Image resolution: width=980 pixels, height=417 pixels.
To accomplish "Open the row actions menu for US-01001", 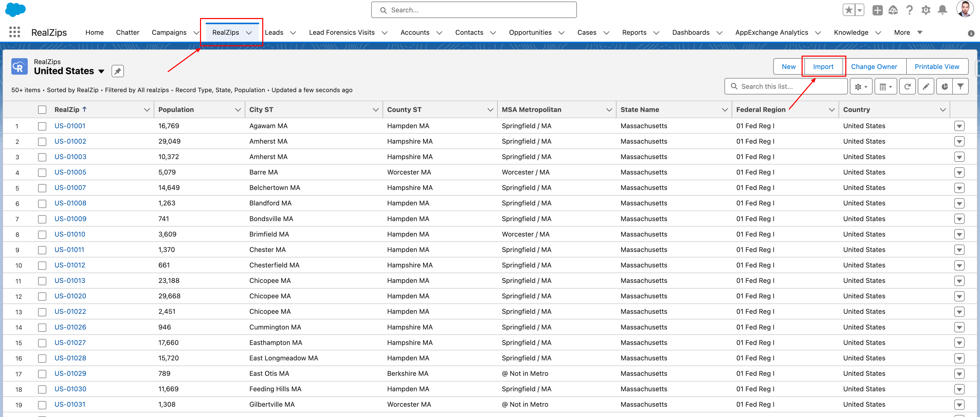I will 959,126.
